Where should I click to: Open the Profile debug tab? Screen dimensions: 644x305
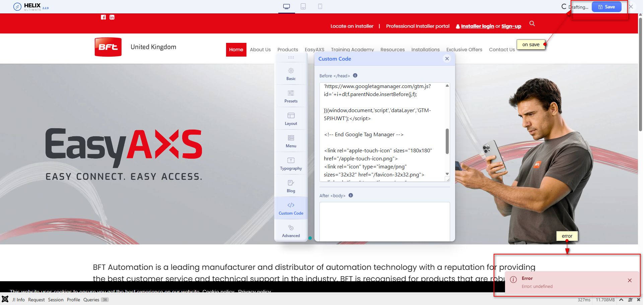(x=73, y=300)
